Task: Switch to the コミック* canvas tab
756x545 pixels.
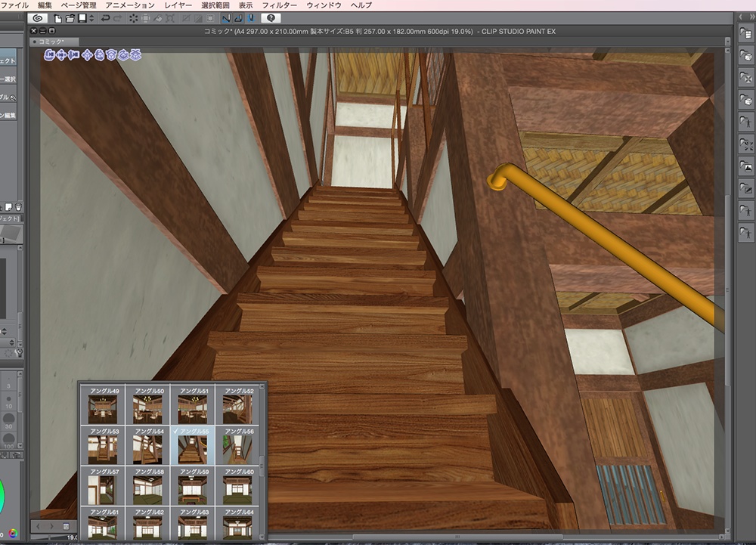Action: pos(54,42)
